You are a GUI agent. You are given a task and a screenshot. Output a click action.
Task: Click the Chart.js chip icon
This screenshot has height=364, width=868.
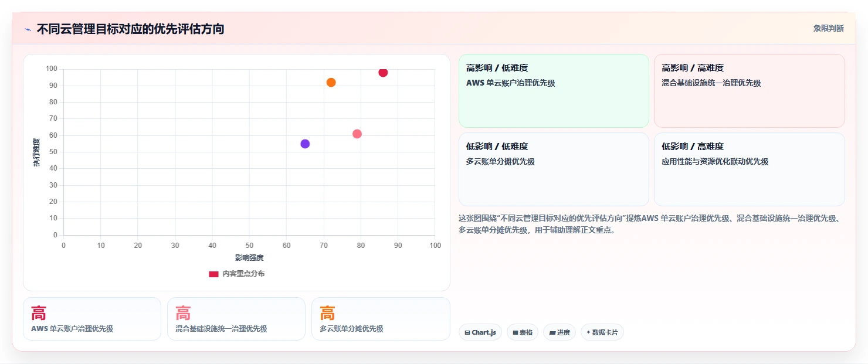click(467, 332)
